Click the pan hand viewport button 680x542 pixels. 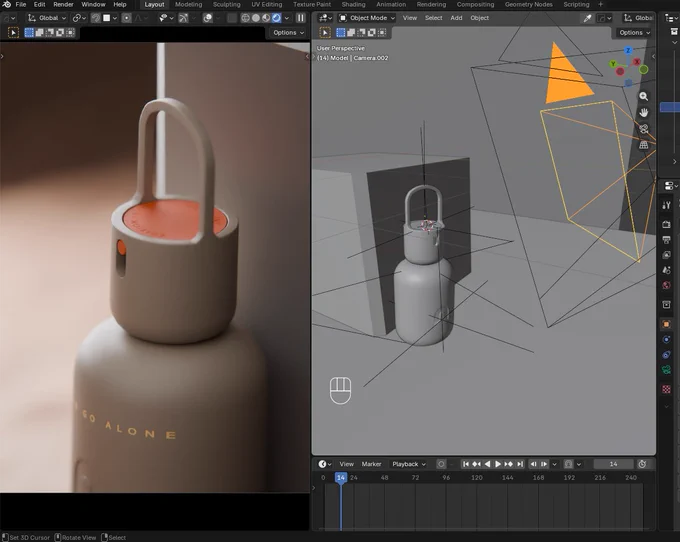click(x=644, y=112)
